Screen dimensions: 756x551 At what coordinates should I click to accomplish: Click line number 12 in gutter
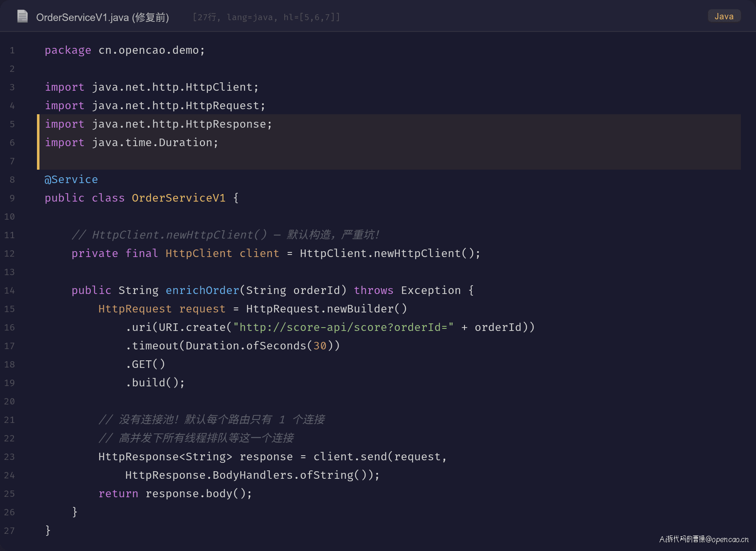(9, 254)
